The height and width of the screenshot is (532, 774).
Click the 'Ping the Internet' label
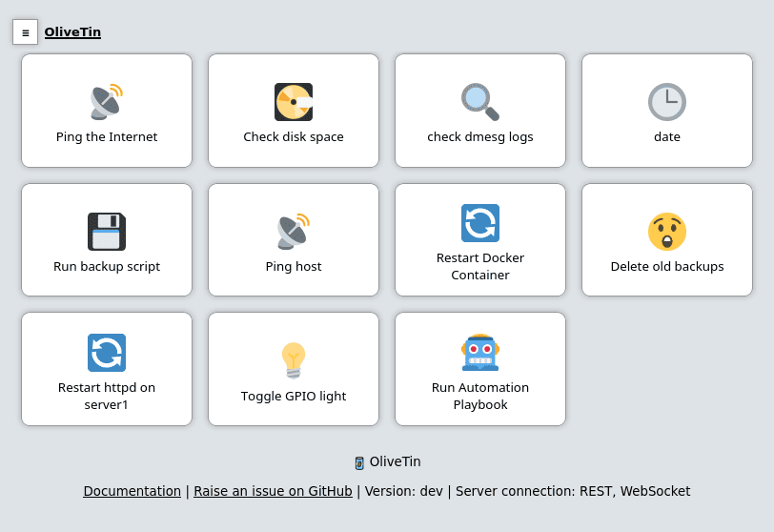pyautogui.click(x=107, y=136)
